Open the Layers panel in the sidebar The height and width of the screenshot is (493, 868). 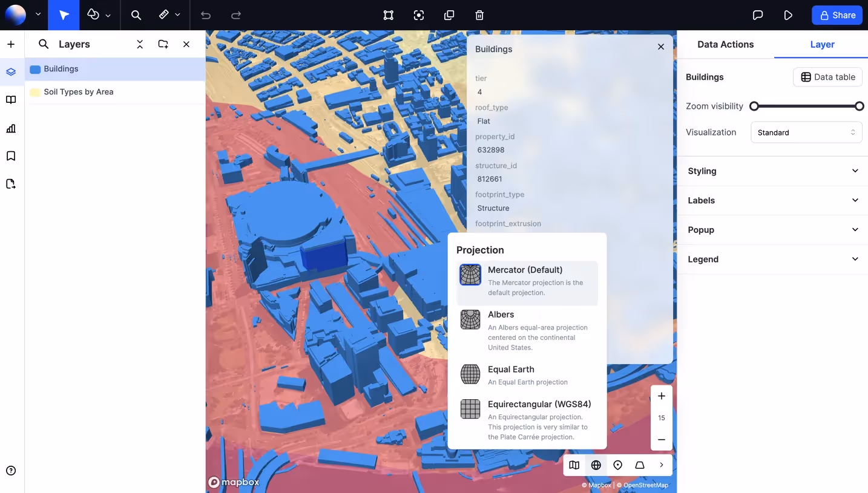[x=10, y=71]
